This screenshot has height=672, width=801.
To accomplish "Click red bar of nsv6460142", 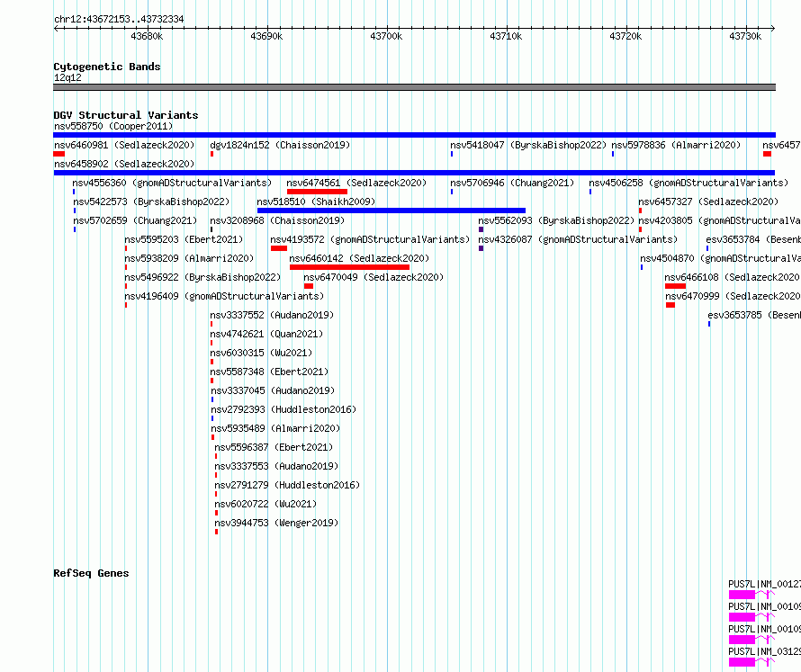I will tap(349, 267).
